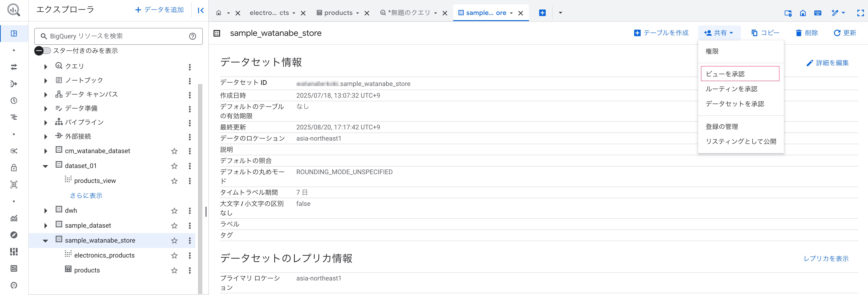The height and width of the screenshot is (295, 868).
Task: Select 登録の管理 menu item
Action: tap(741, 127)
